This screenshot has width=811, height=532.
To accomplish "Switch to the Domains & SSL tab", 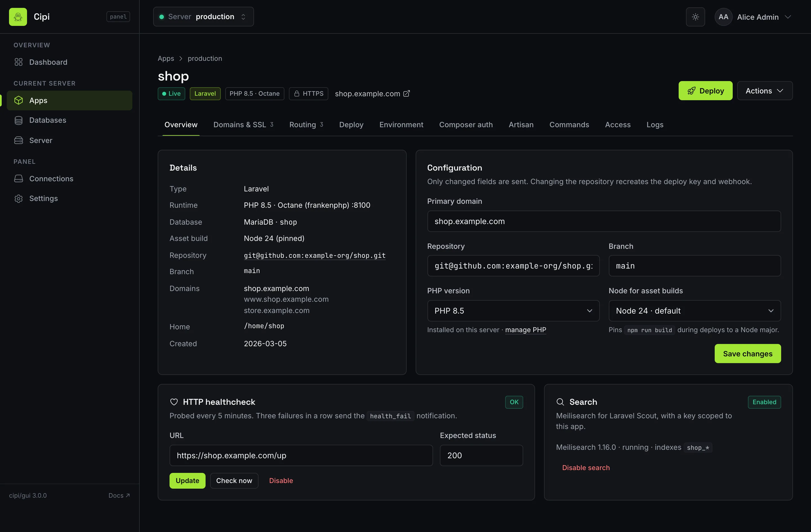I will tap(243, 125).
